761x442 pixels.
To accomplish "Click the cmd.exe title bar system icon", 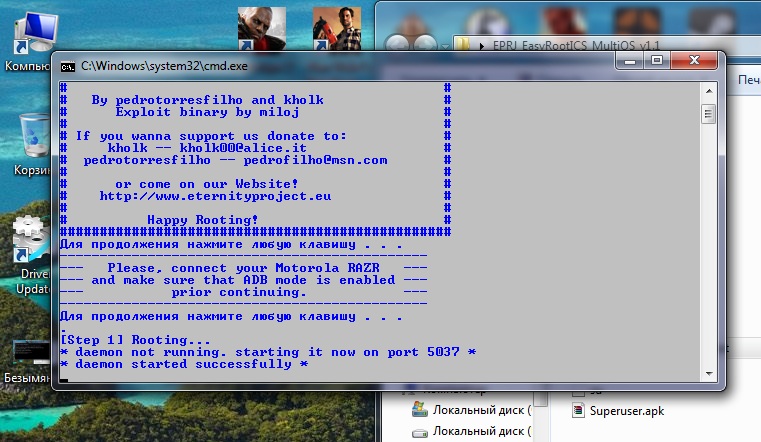I will point(67,66).
